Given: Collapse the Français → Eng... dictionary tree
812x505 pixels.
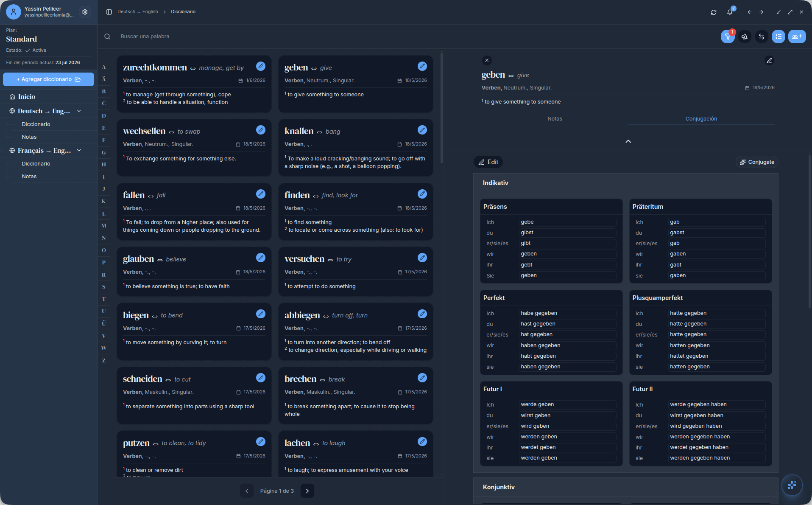Looking at the screenshot, I should (x=79, y=151).
